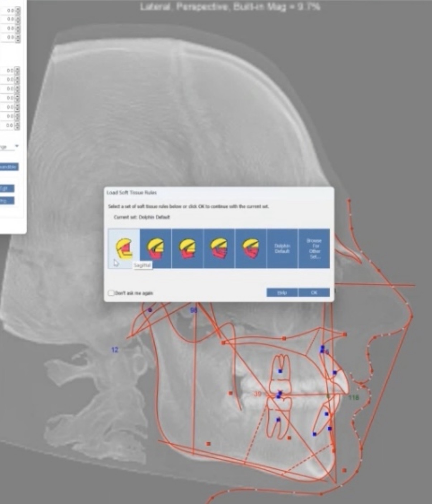This screenshot has width=432, height=504.
Task: Click the green 118 measurement value
Action: [354, 397]
